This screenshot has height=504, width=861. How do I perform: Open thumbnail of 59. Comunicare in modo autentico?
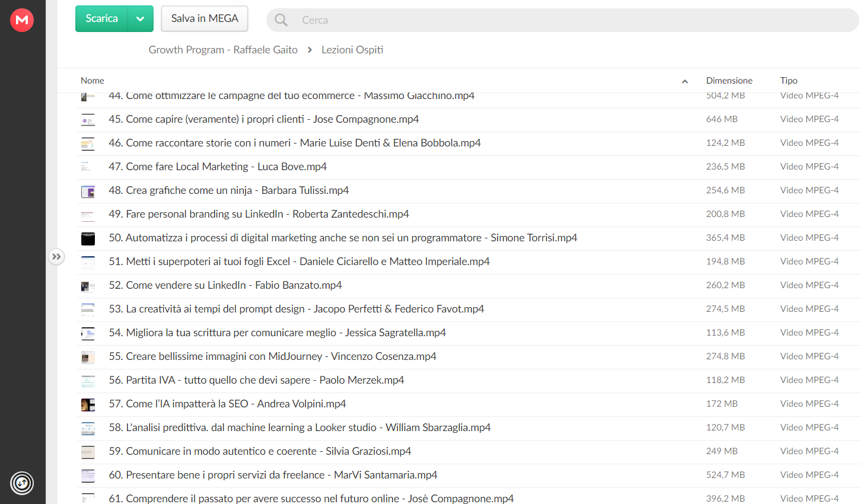[x=88, y=452]
